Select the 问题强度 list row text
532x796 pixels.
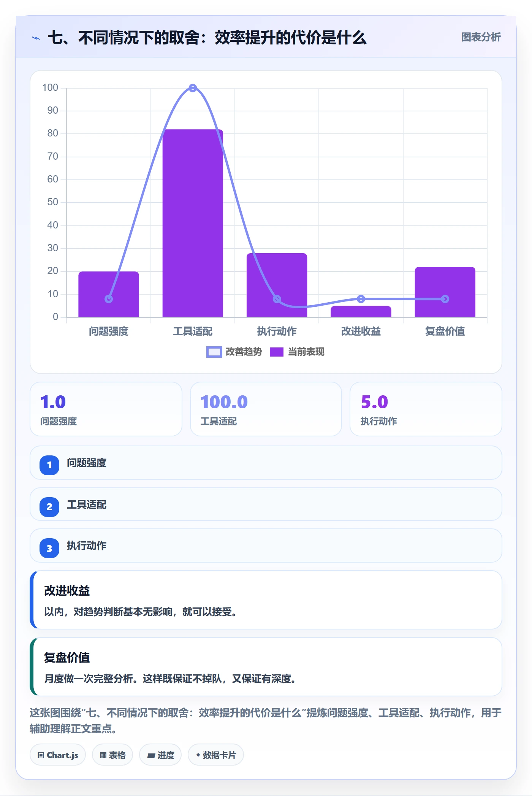(x=87, y=463)
